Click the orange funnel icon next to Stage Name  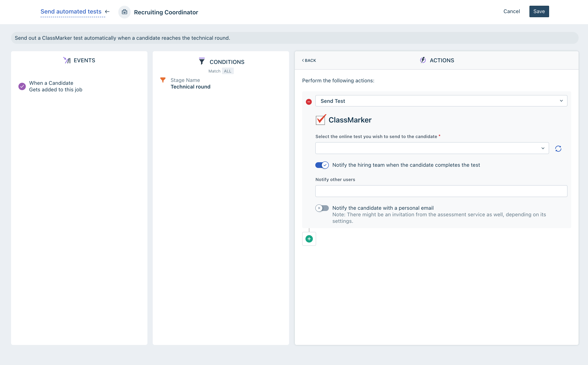(163, 80)
